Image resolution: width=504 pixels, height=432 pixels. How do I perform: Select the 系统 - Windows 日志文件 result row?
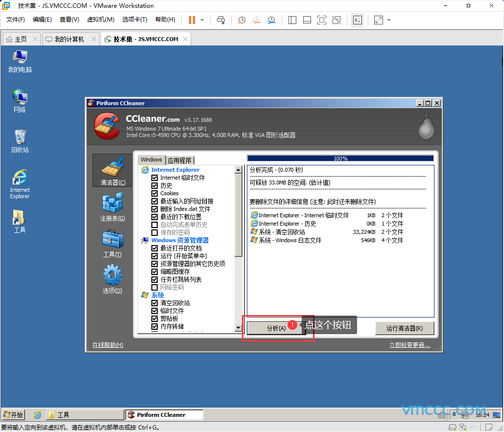pyautogui.click(x=327, y=240)
